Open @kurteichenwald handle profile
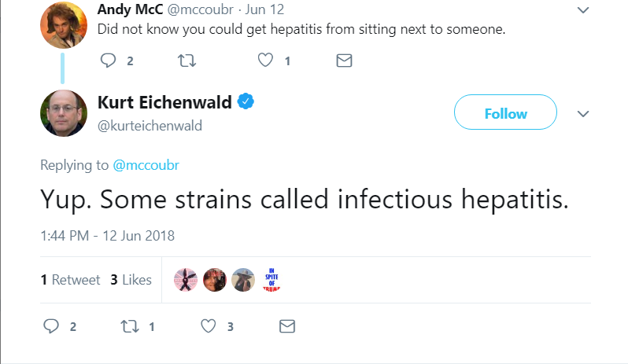The image size is (628, 364). [x=150, y=126]
